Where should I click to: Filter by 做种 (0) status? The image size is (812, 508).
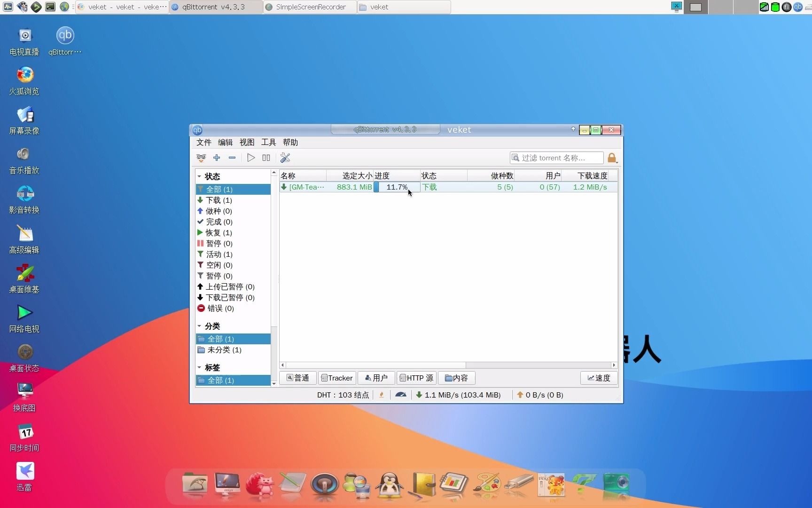point(233,211)
